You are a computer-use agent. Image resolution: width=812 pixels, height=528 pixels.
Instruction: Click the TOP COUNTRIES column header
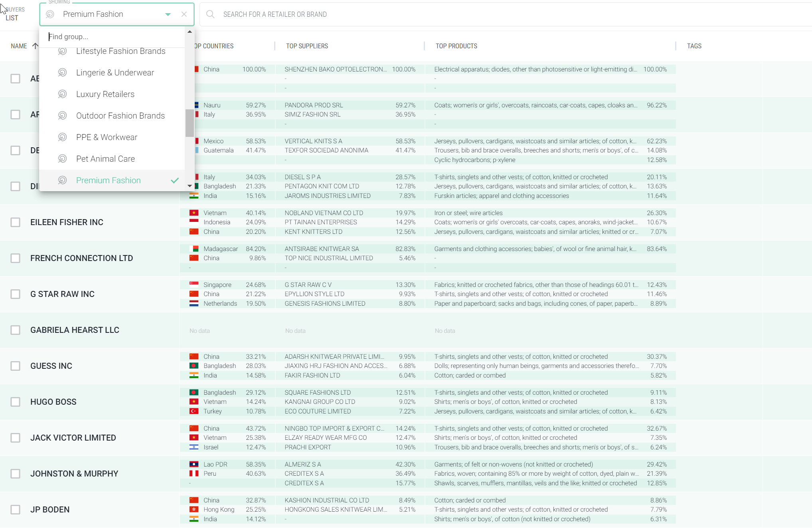click(x=214, y=46)
